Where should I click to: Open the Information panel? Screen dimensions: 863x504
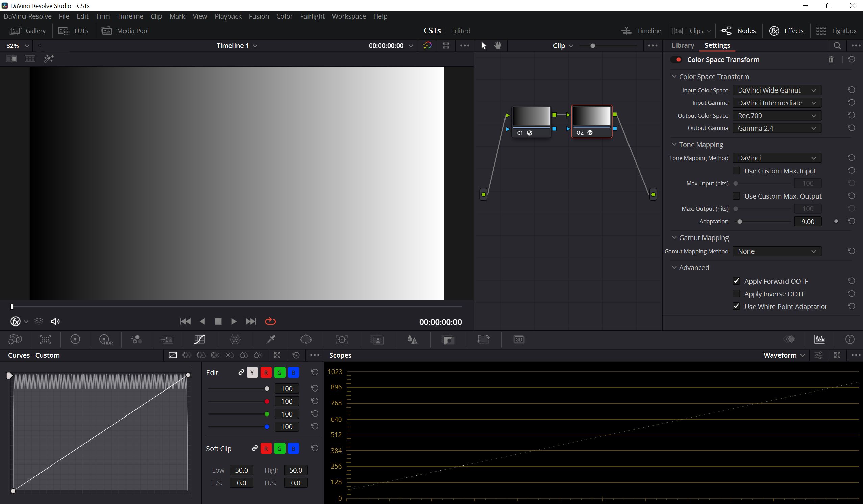tap(849, 339)
